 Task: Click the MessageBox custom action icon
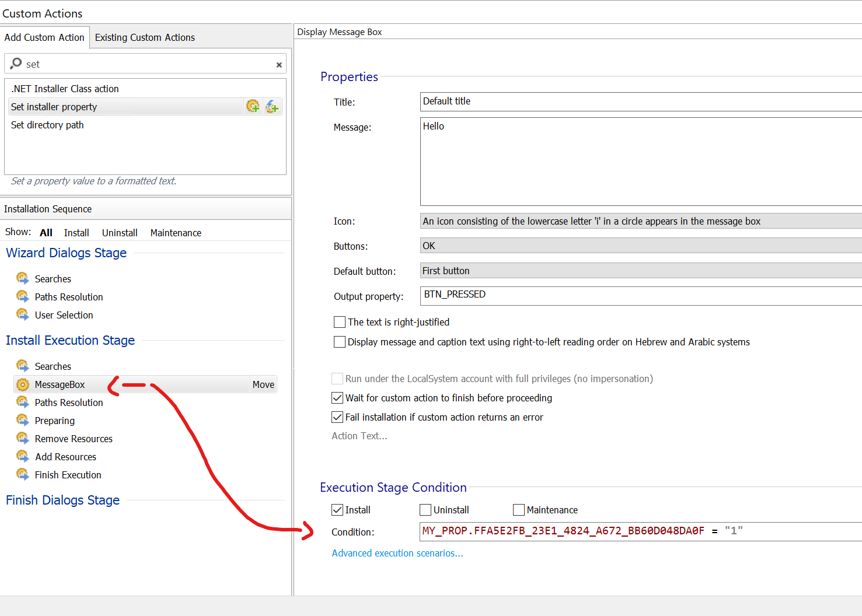23,384
